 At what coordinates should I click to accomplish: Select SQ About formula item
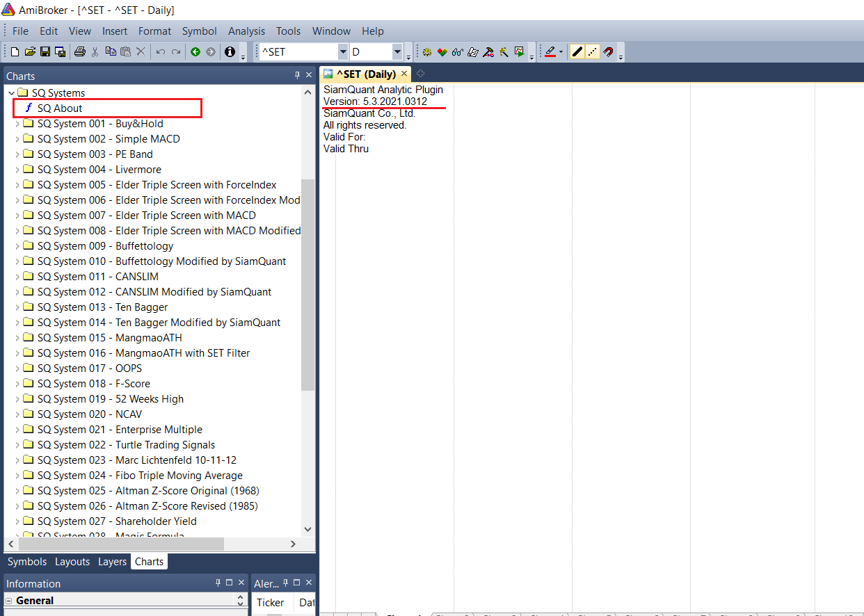point(59,108)
